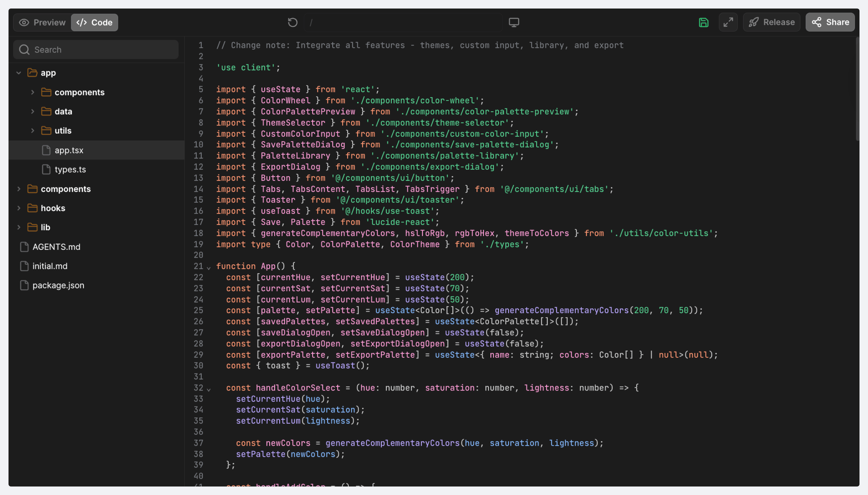Viewport: 868px width, 495px height.
Task: Click the URL path input field
Action: click(403, 22)
